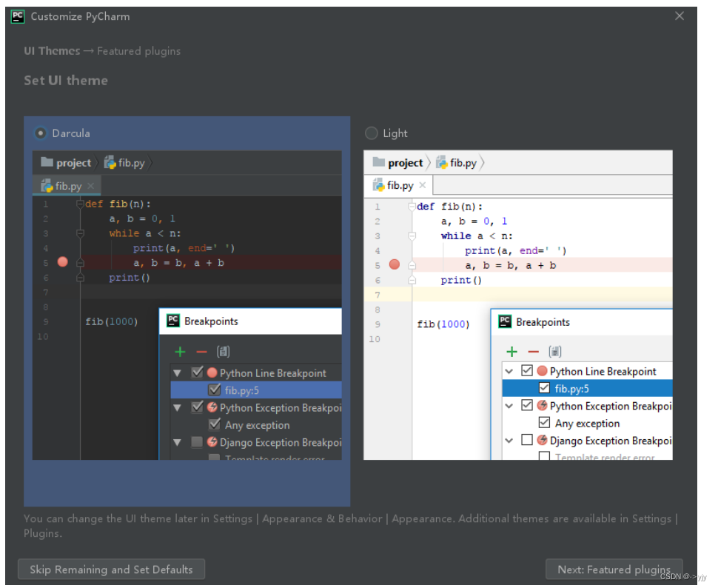Click fold marker on def fib(n) line in Light
Viewport: 718px width, 588px height.
point(412,206)
